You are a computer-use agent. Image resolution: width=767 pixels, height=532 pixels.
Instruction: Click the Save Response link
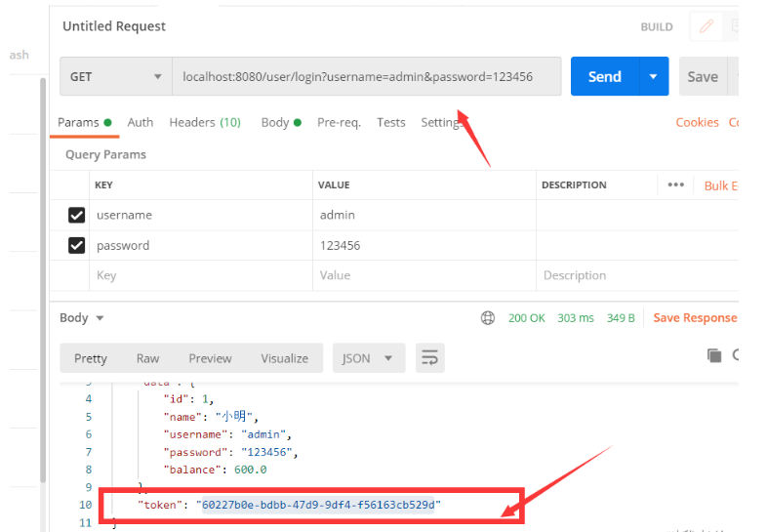[x=695, y=318]
